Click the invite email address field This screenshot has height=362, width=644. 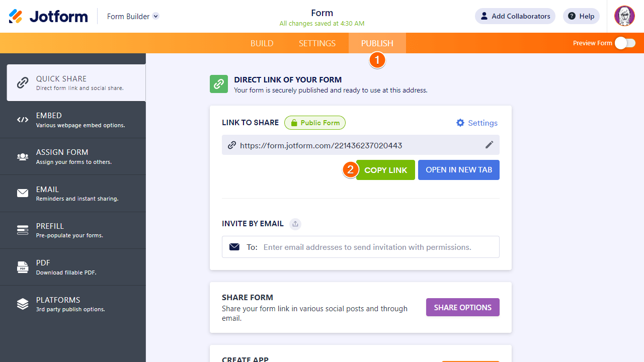coord(367,247)
